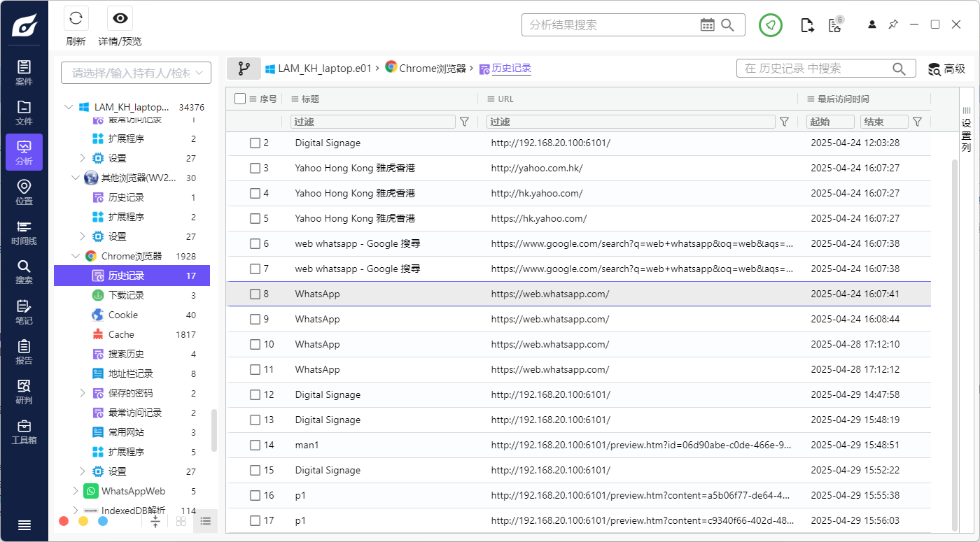The height and width of the screenshot is (542, 980).
Task: Expand the 保存的密码 tree node
Action: click(83, 393)
